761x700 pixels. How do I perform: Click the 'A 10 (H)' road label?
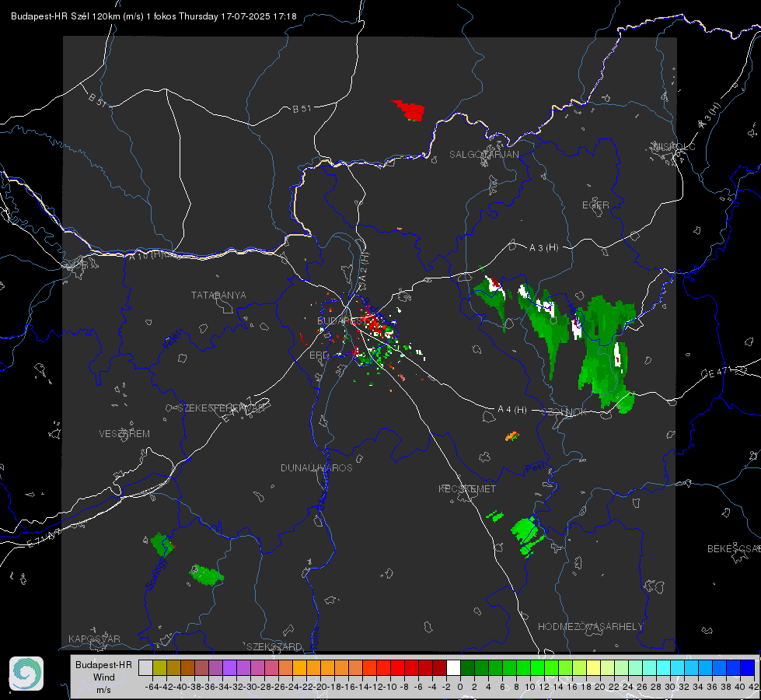pyautogui.click(x=146, y=254)
